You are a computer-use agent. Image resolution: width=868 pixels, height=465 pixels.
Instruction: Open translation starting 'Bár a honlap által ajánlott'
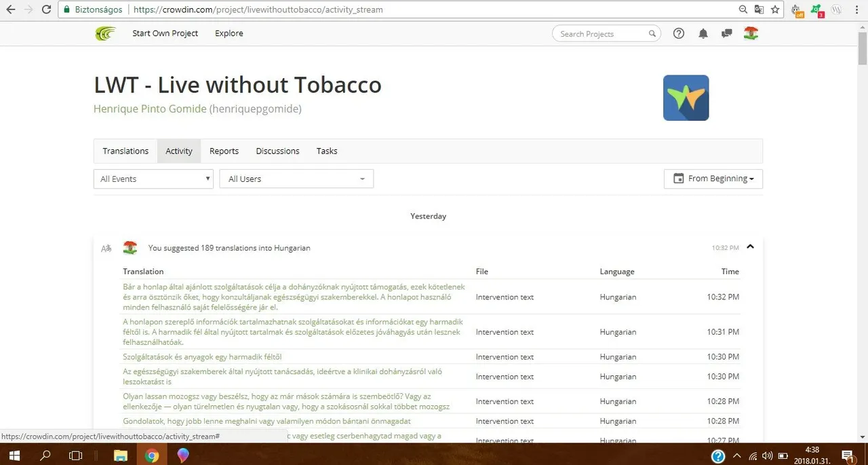pyautogui.click(x=294, y=297)
